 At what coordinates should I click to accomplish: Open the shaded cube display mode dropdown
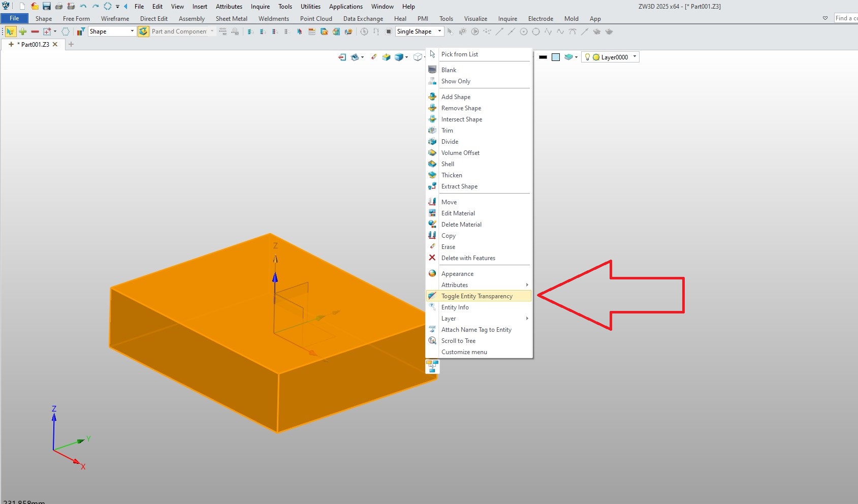[x=406, y=57]
